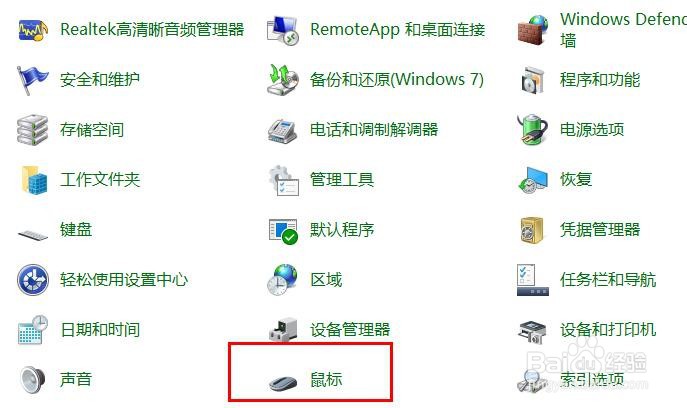Viewport: 687px width, 408px height.
Task: Open 电话和调制解调器 link
Action: (374, 129)
